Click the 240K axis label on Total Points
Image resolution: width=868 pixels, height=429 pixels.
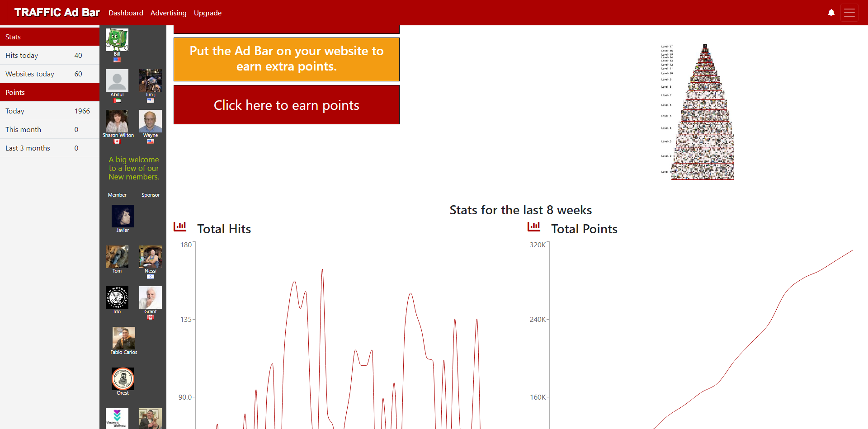click(538, 319)
